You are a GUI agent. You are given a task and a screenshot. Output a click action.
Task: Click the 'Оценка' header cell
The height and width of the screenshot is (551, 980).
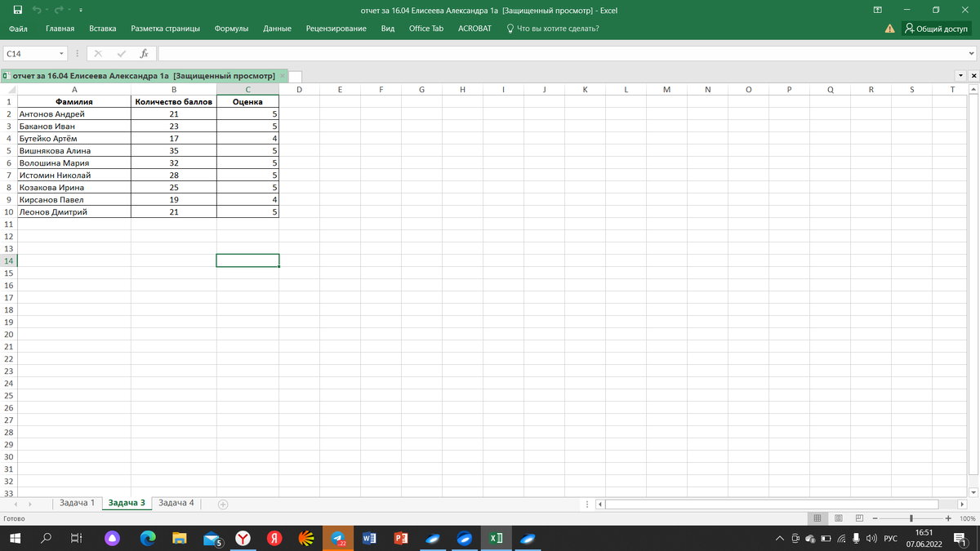coord(247,102)
